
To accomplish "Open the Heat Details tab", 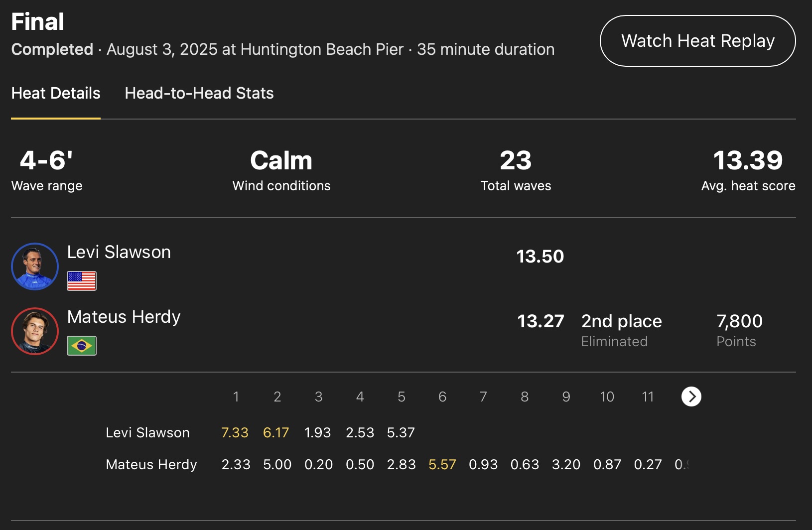I will click(56, 93).
